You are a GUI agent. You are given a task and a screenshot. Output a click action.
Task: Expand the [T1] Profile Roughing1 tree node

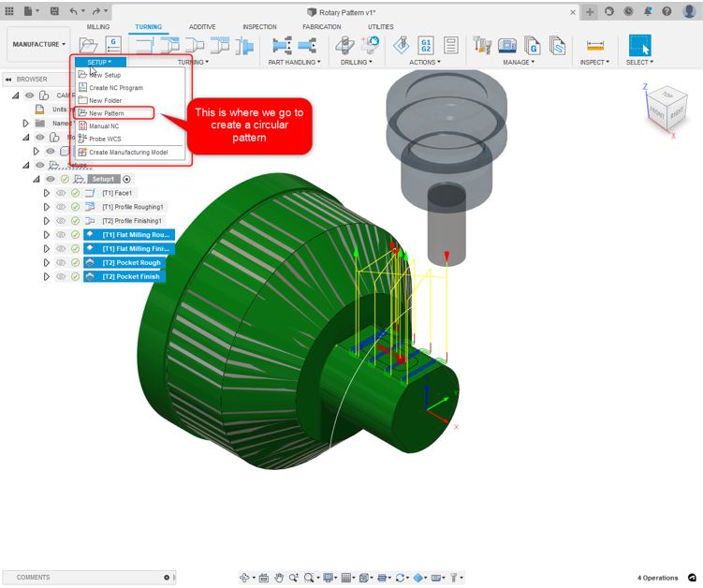pos(47,207)
